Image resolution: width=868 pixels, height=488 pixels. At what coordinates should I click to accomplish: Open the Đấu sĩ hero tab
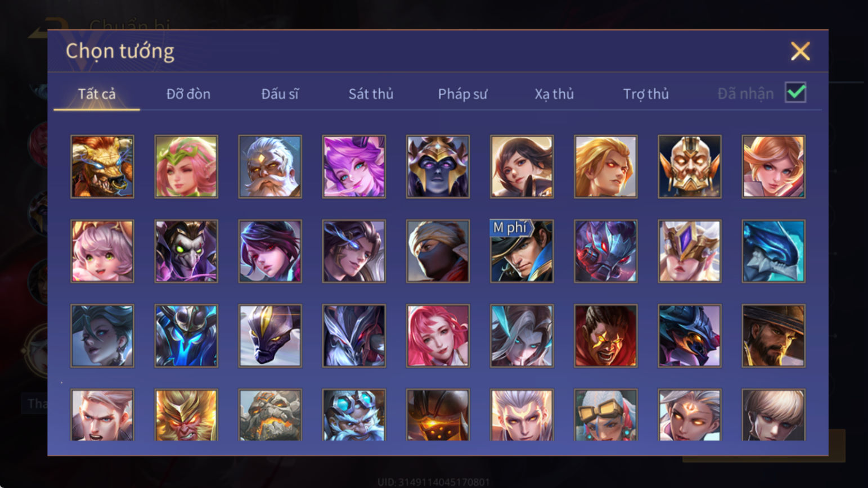click(x=280, y=94)
